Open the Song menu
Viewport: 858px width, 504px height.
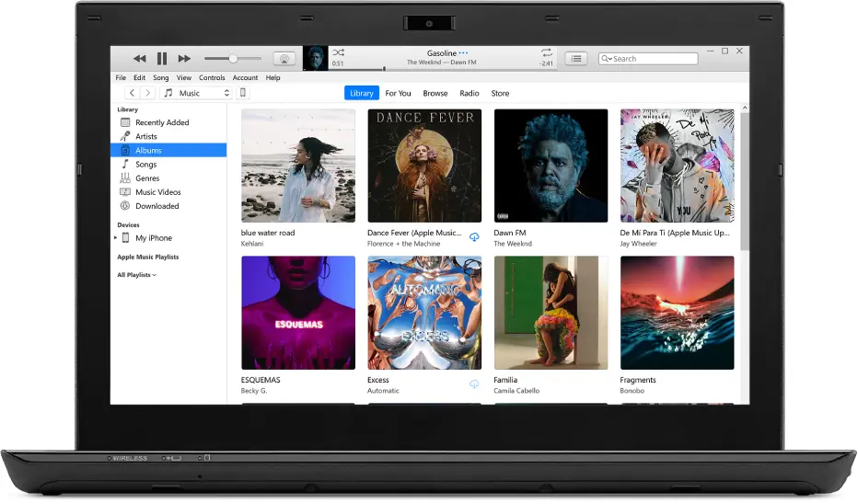161,77
